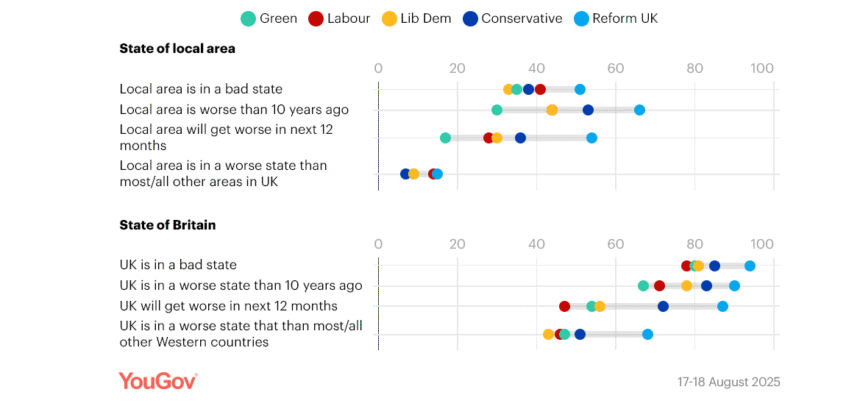
Task: Open the YouGov logo link
Action: click(x=158, y=381)
